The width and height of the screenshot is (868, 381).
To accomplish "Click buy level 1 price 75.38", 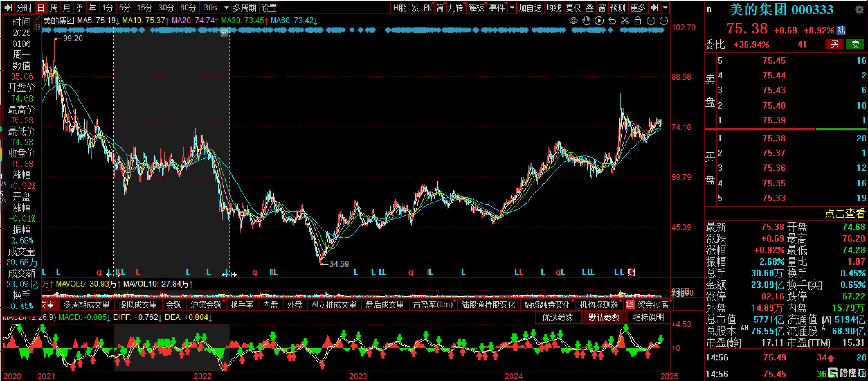I will 774,138.
